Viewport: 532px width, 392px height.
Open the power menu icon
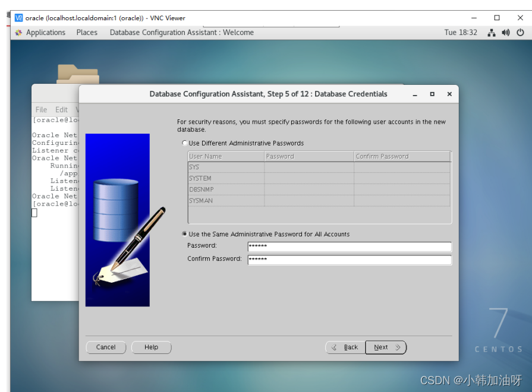[x=520, y=33]
